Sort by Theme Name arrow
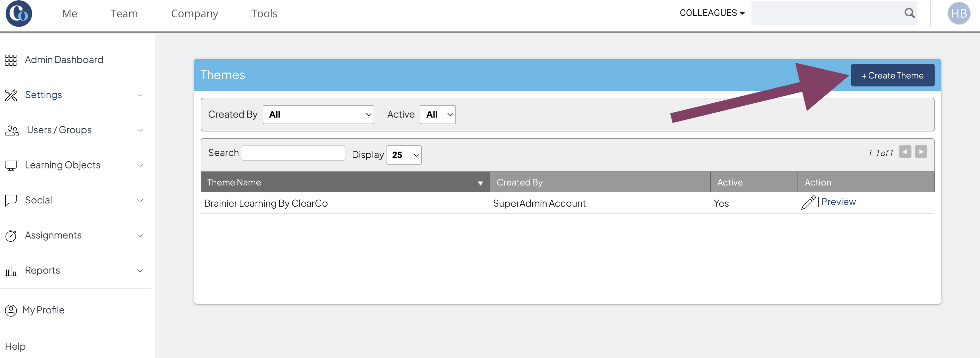Image resolution: width=980 pixels, height=358 pixels. coord(481,183)
